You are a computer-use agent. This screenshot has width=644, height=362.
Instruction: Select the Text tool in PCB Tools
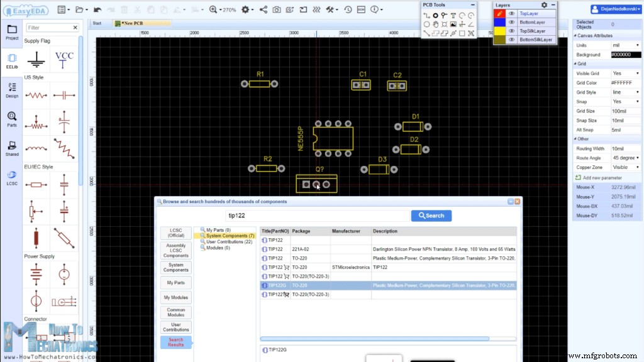[x=453, y=16]
